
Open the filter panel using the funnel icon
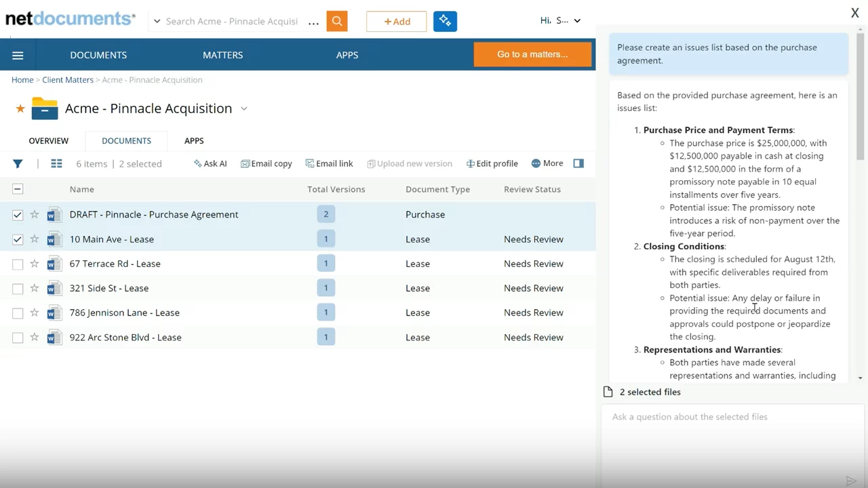[18, 163]
